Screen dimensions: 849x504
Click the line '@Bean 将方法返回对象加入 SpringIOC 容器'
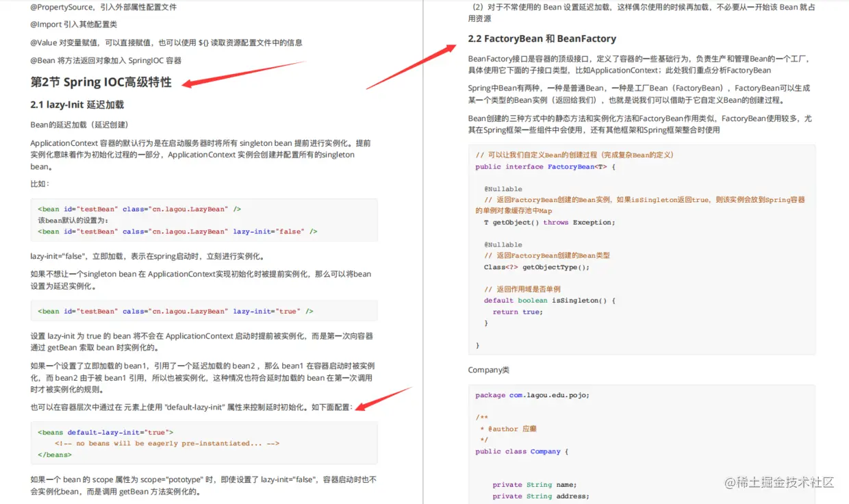point(106,60)
